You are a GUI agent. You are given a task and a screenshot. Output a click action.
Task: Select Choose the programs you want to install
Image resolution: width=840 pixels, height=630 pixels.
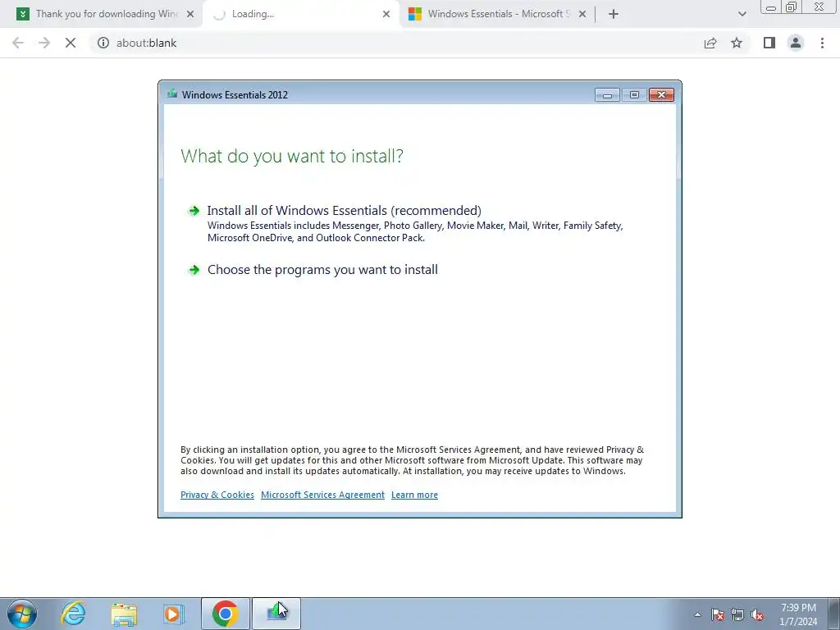coord(322,269)
